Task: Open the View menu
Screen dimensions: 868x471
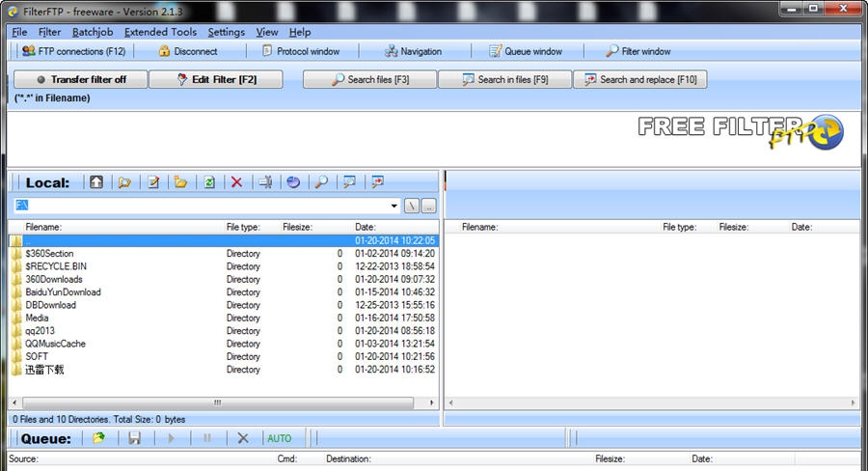Action: (x=267, y=32)
